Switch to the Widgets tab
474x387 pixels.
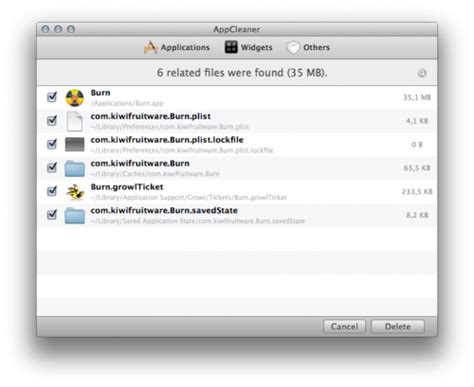(x=248, y=47)
